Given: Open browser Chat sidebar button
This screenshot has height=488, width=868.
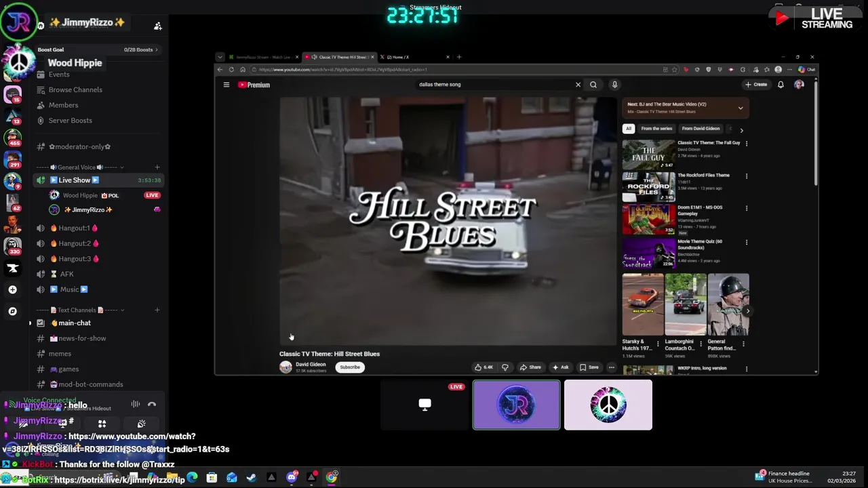Looking at the screenshot, I should click(806, 69).
